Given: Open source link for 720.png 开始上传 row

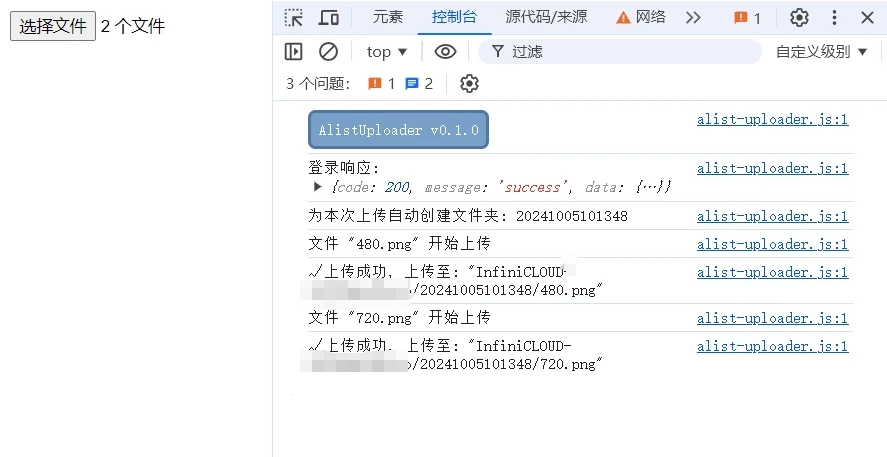Looking at the screenshot, I should [772, 318].
